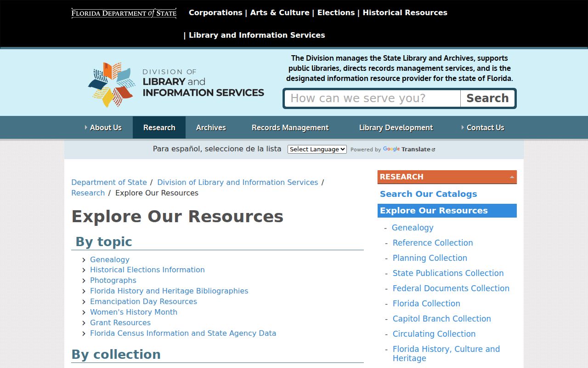Visit the Elections top link

coord(336,12)
